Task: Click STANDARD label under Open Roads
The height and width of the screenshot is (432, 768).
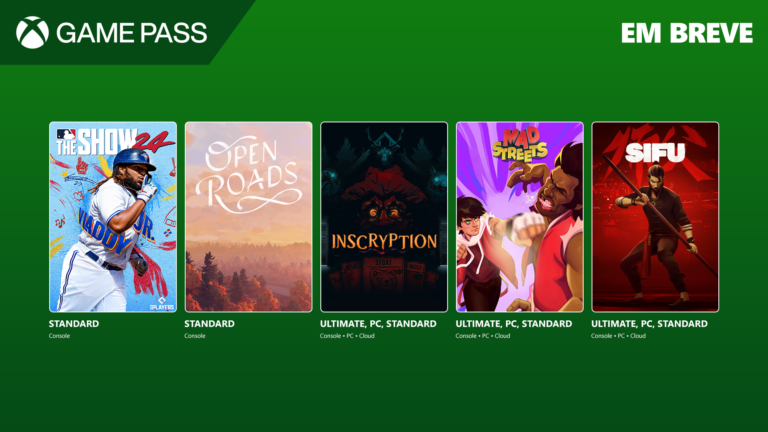Action: point(209,324)
